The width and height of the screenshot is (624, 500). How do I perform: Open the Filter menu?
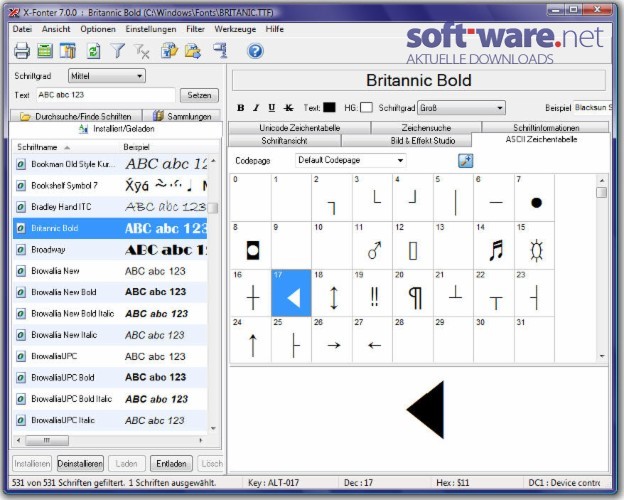[195, 29]
